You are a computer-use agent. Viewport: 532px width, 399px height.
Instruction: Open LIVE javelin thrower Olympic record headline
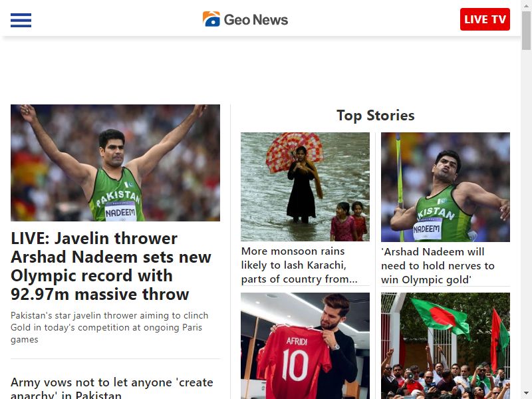click(x=111, y=267)
